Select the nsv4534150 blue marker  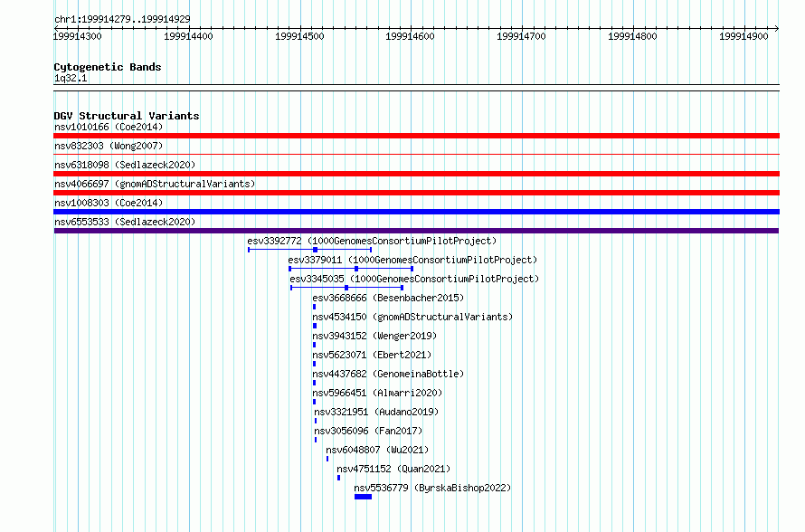point(315,326)
